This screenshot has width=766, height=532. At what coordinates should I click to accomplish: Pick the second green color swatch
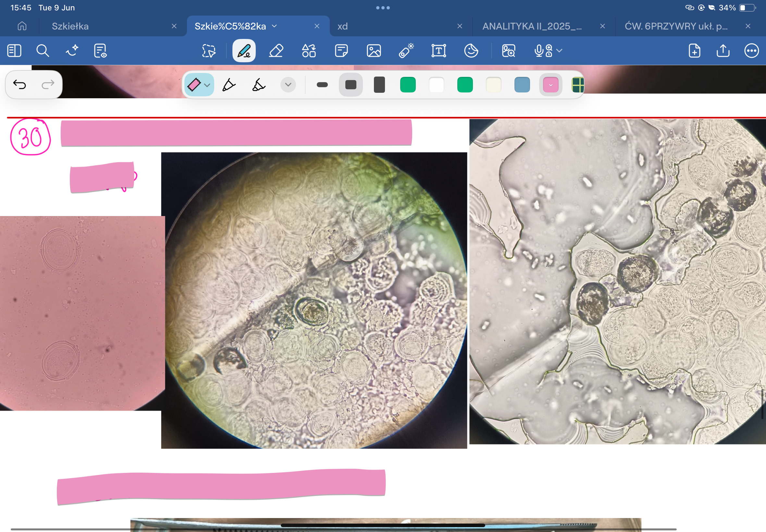[465, 85]
